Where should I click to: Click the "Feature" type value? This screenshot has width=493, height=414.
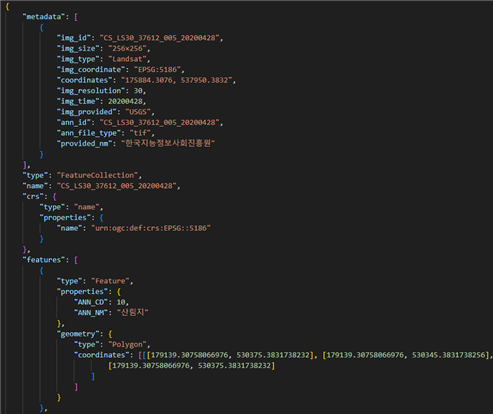click(110, 281)
